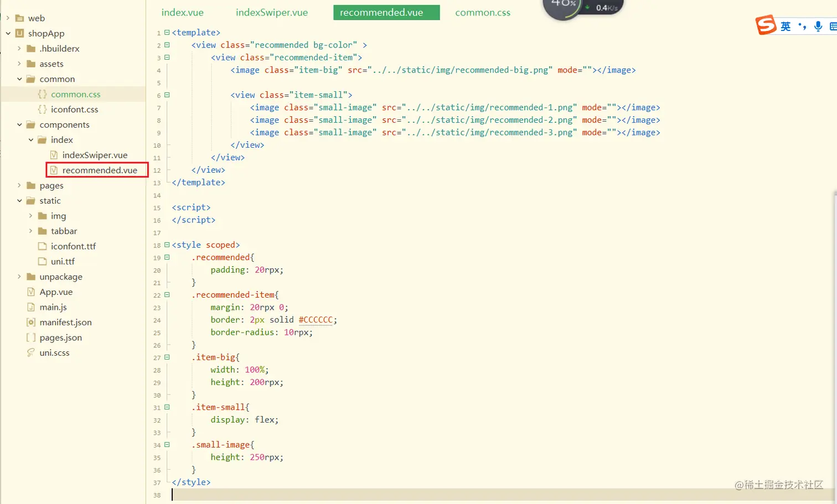Click the web project icon
Image resolution: width=837 pixels, height=504 pixels.
(x=19, y=18)
